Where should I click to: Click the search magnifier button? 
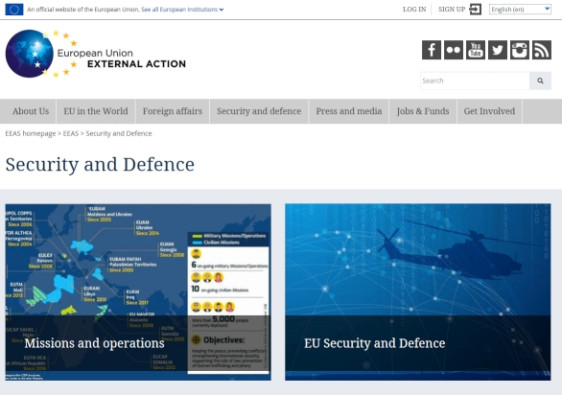pyautogui.click(x=540, y=81)
